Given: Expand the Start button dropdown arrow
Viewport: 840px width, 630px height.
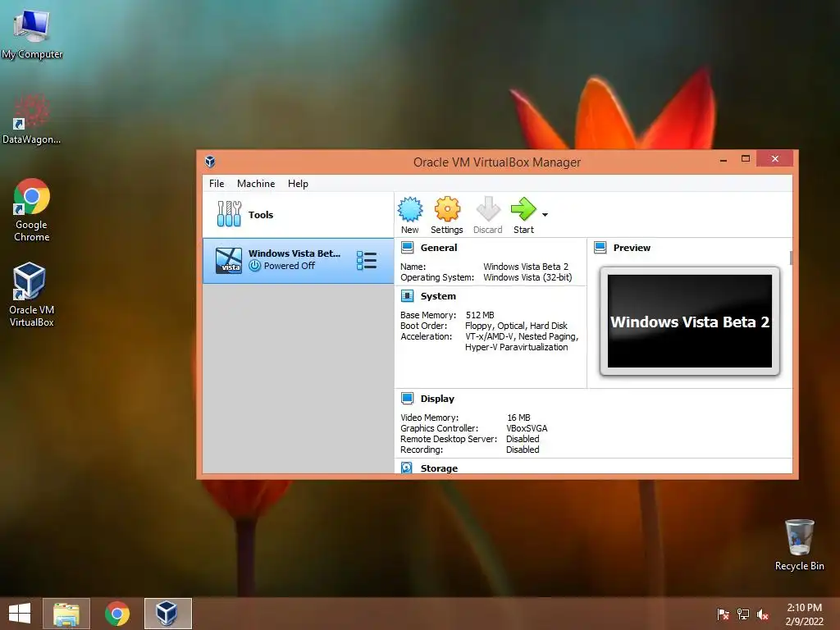Looking at the screenshot, I should coord(545,215).
